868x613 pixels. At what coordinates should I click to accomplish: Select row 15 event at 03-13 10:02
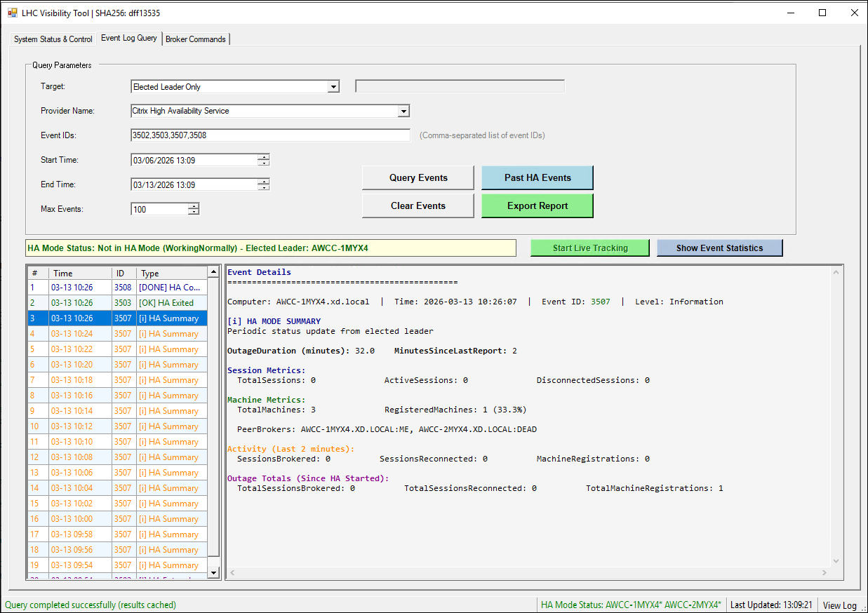[117, 504]
